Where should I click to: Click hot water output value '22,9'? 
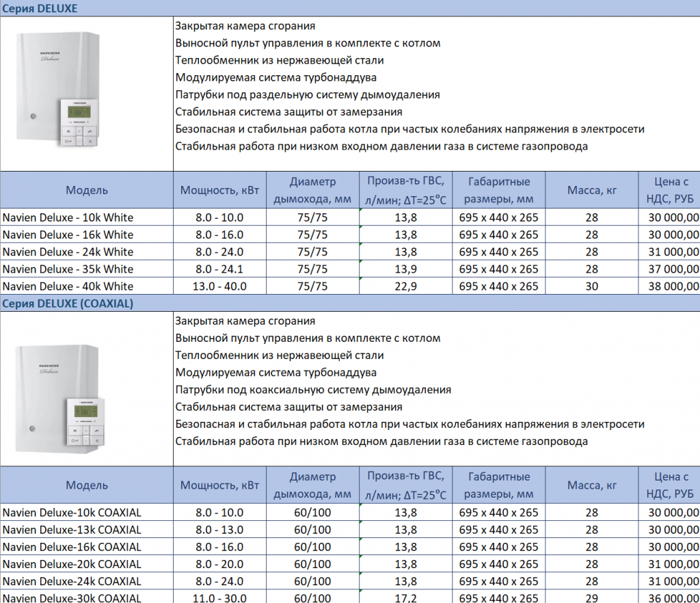coord(406,286)
